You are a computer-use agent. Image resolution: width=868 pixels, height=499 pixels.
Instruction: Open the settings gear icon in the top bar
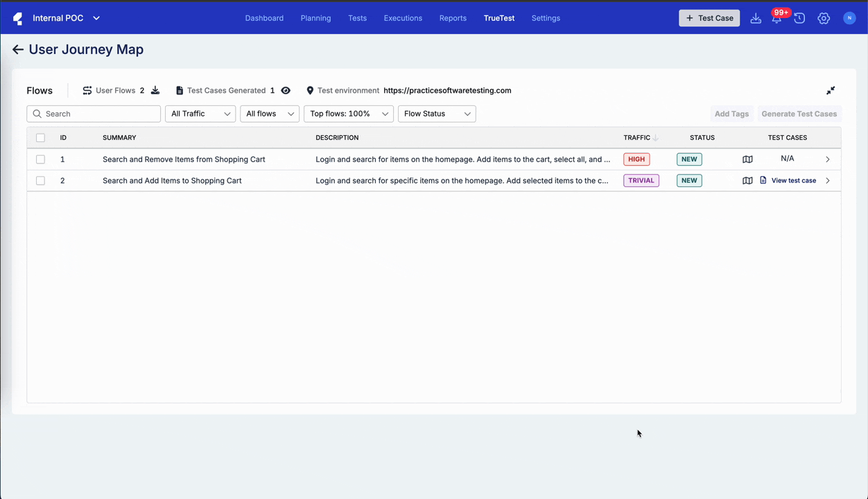[x=824, y=19]
